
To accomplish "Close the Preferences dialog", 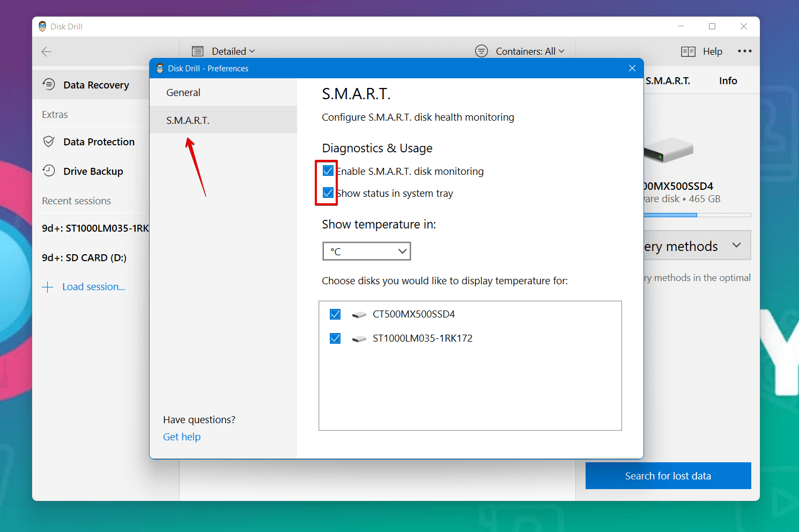I will click(632, 68).
